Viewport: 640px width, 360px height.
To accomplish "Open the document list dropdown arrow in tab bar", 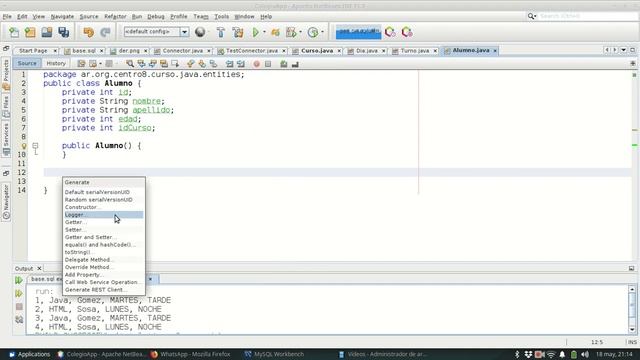I will pos(624,50).
